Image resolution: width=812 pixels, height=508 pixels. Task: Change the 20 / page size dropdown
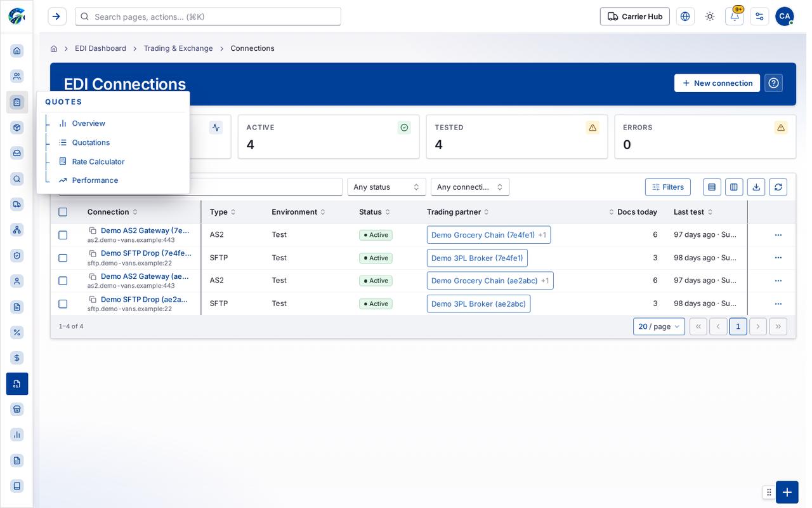click(659, 326)
